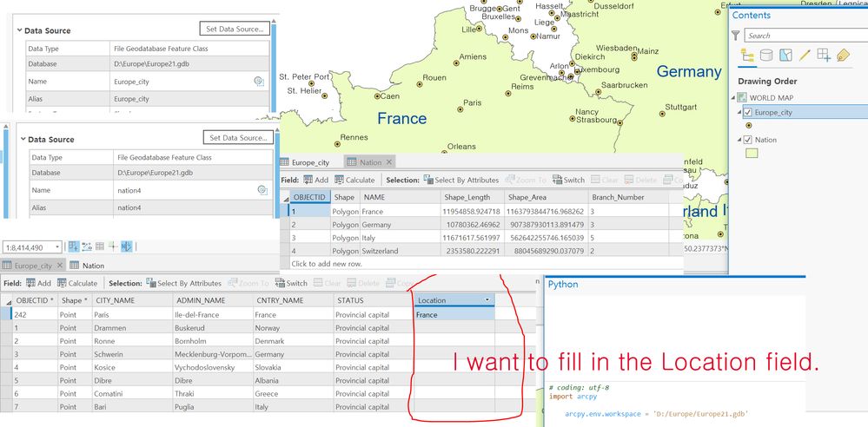The image size is (868, 427).
Task: Uncheck the Europe_city layer visibility checkbox
Action: [x=748, y=112]
